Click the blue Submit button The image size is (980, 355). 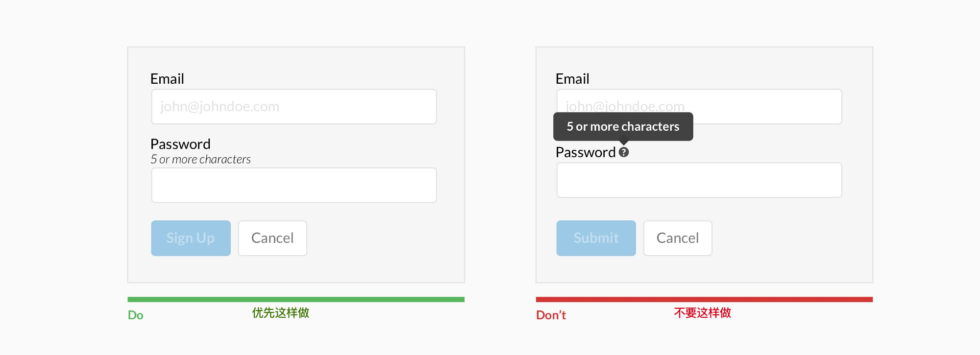596,238
